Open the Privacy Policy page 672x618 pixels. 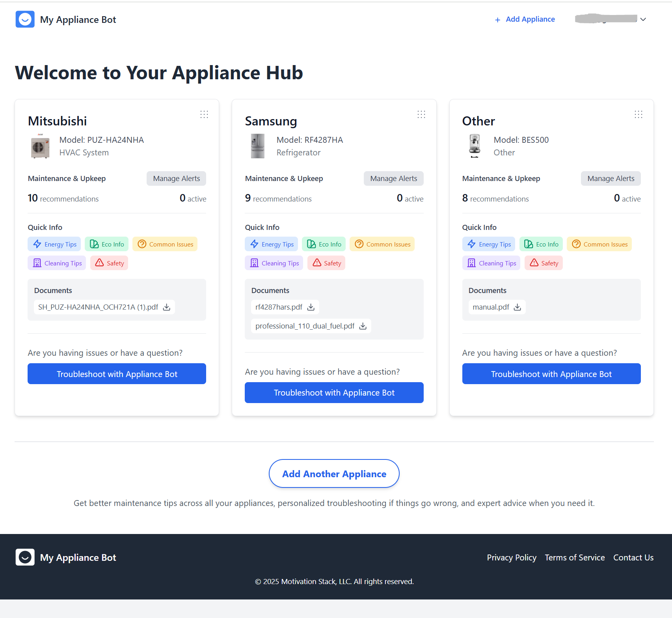(x=512, y=557)
